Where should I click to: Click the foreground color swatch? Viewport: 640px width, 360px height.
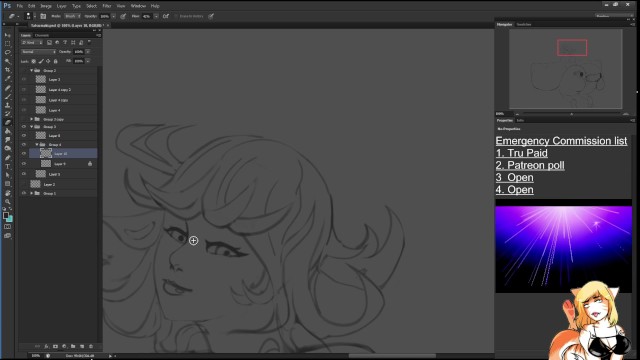click(x=5, y=215)
